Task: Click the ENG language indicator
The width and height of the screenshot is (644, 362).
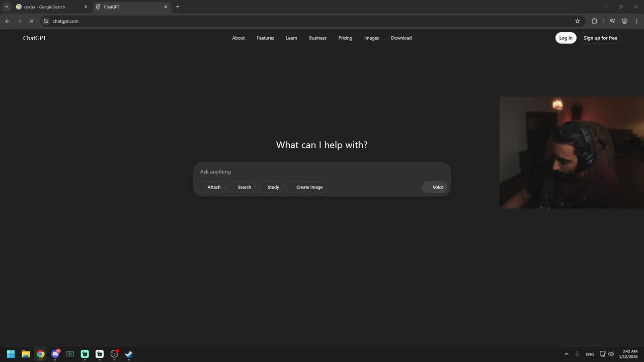Action: [x=590, y=354]
